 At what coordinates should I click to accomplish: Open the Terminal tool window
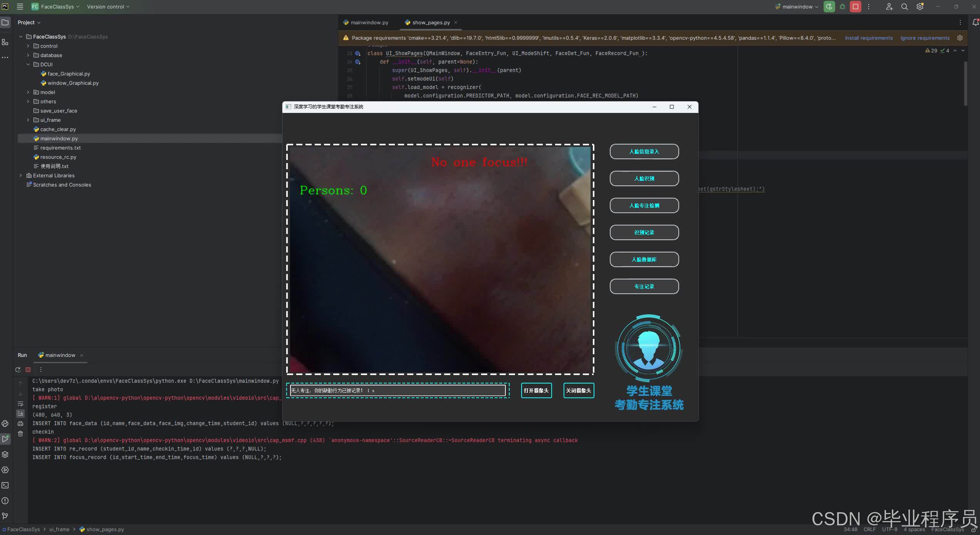tap(5, 485)
